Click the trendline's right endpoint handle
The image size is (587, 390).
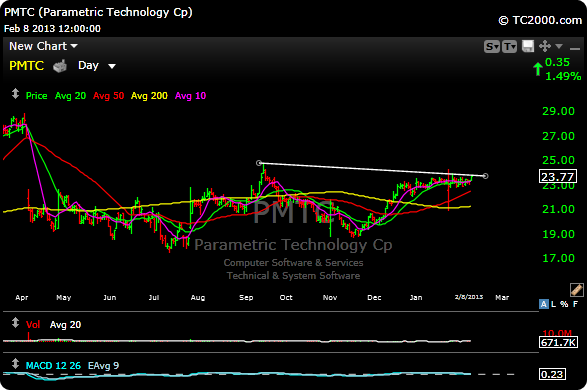coord(486,176)
